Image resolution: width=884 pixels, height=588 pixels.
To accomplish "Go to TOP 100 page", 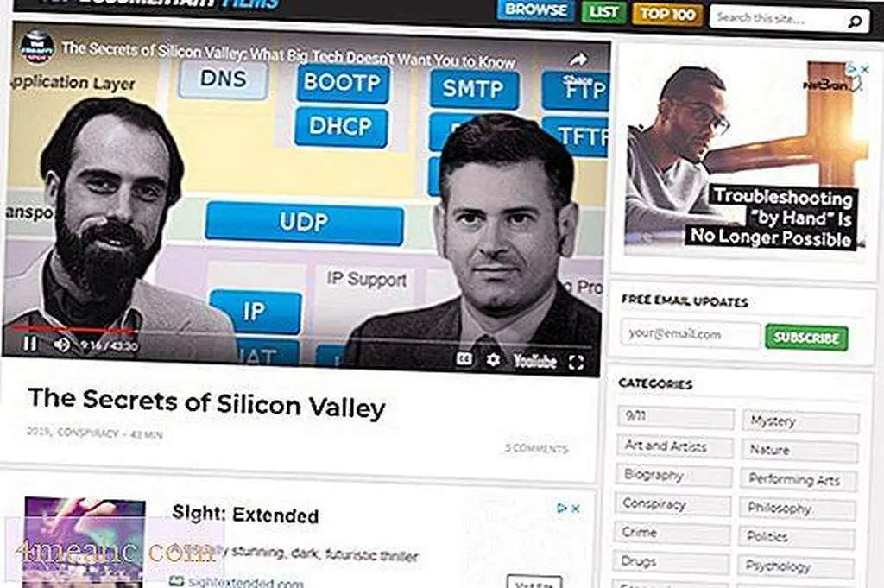I will [x=667, y=14].
